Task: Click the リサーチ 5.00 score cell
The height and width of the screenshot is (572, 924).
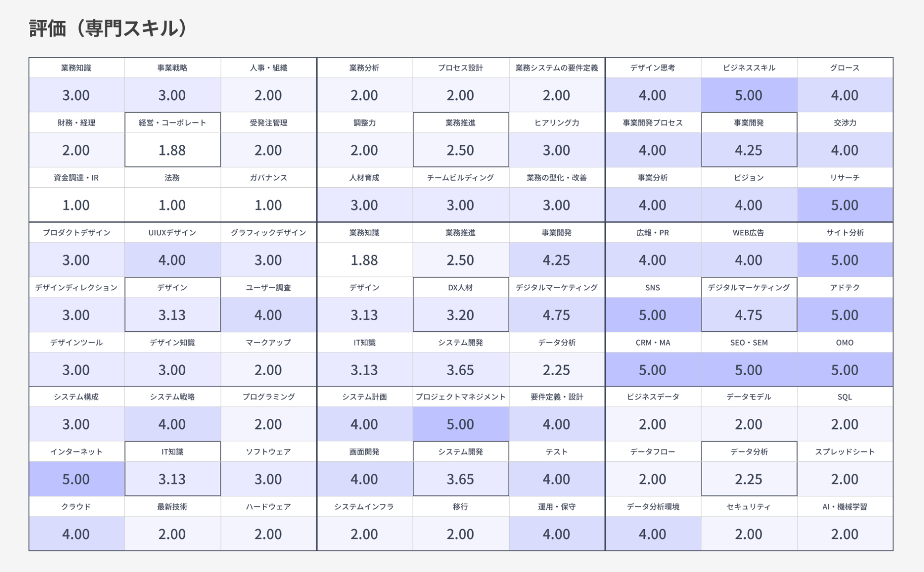Action: pyautogui.click(x=845, y=205)
